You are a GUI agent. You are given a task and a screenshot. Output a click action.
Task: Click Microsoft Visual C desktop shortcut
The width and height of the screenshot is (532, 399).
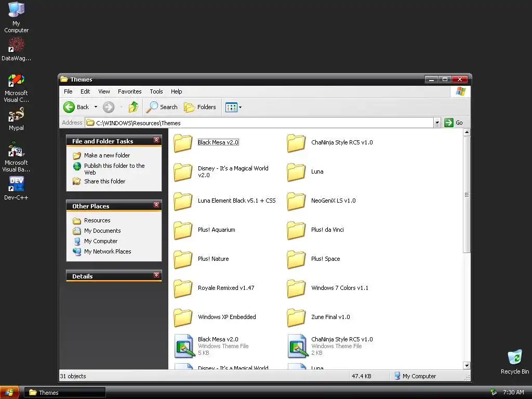tap(16, 88)
